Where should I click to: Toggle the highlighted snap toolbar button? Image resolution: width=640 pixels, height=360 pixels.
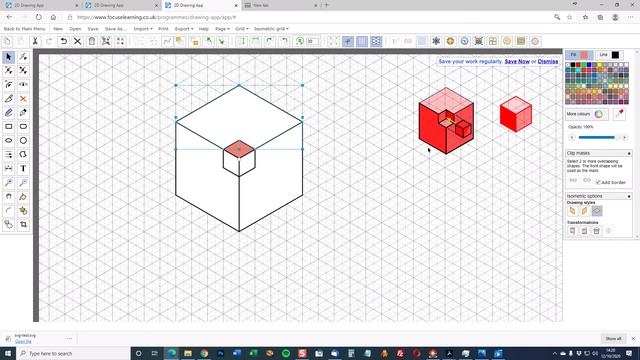348,41
